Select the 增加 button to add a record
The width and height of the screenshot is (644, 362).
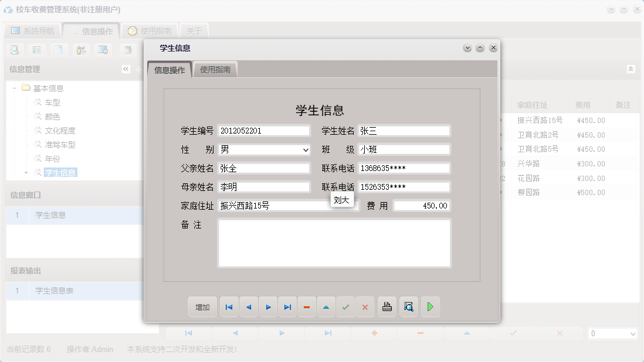click(202, 306)
